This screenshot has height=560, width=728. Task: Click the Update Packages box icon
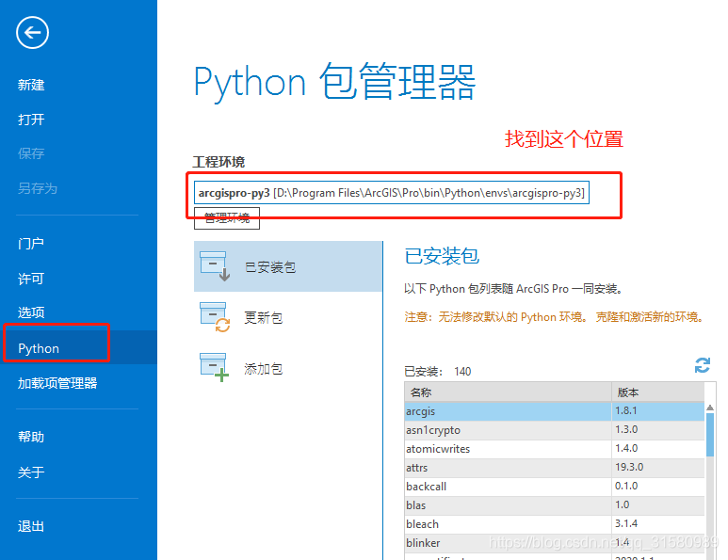pos(215,317)
